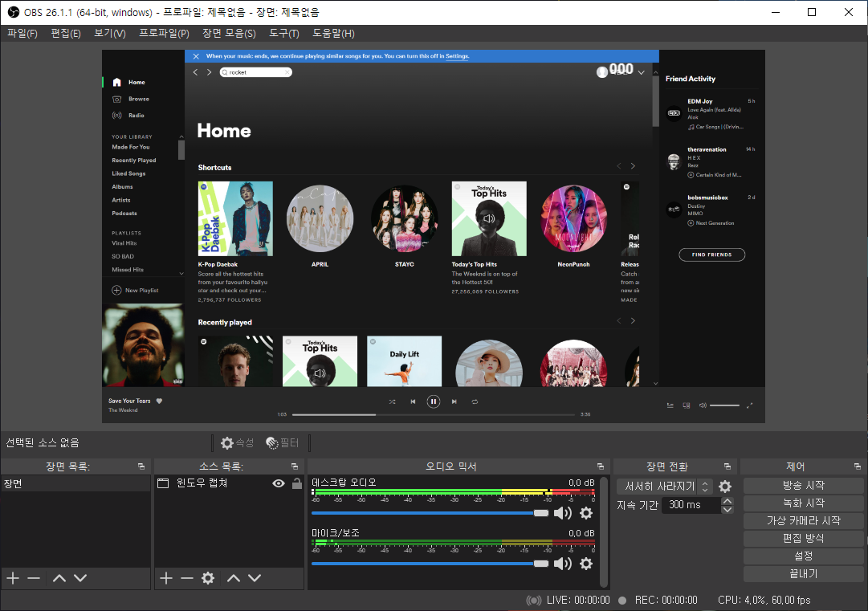868x611 pixels.
Task: Open the profile dropdown chevron in preview
Action: click(x=641, y=72)
